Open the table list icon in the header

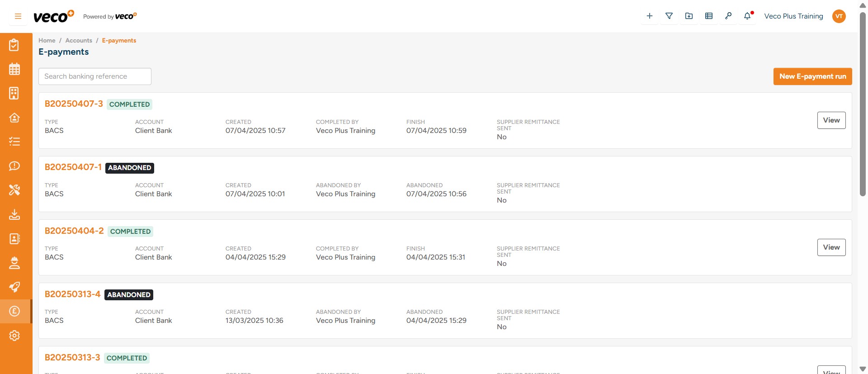point(709,16)
